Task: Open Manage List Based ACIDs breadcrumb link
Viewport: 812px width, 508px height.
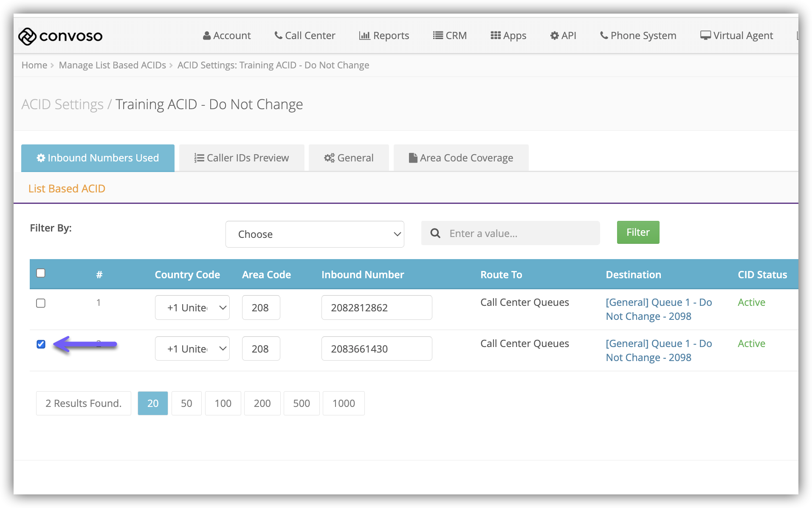Action: [x=112, y=65]
